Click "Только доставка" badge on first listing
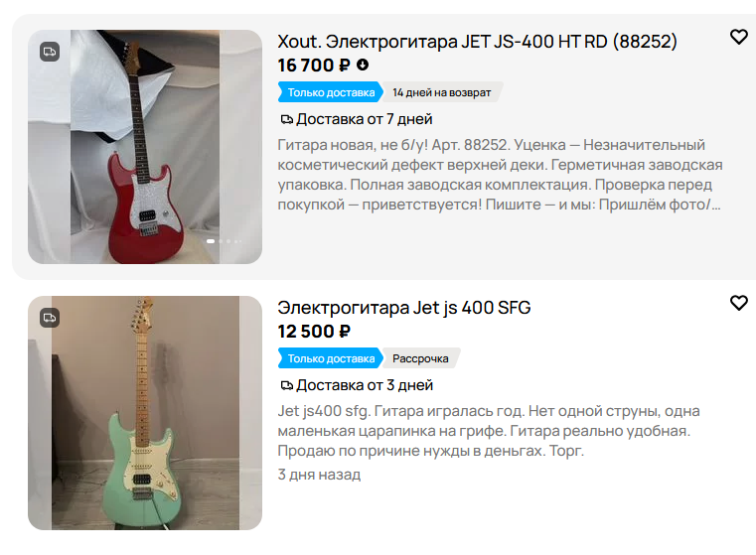The width and height of the screenshot is (756, 555). [331, 92]
